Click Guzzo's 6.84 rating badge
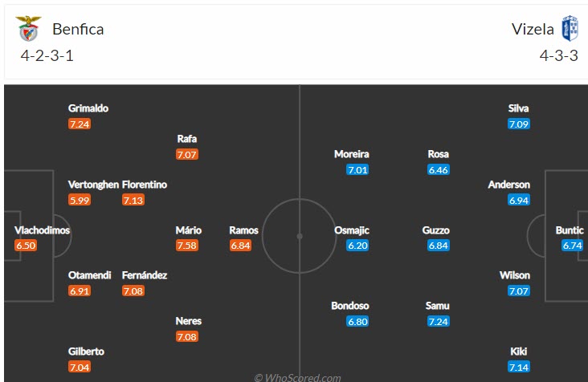588x382 pixels. [439, 246]
